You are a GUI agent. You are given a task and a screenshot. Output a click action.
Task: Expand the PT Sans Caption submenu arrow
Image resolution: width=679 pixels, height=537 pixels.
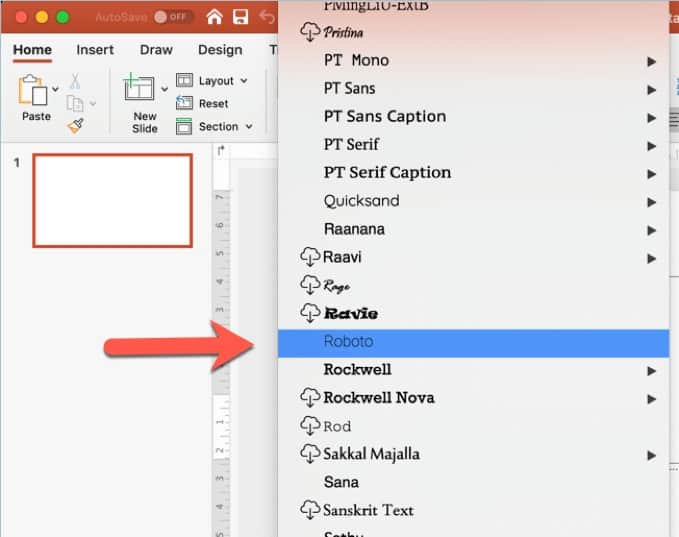point(651,118)
